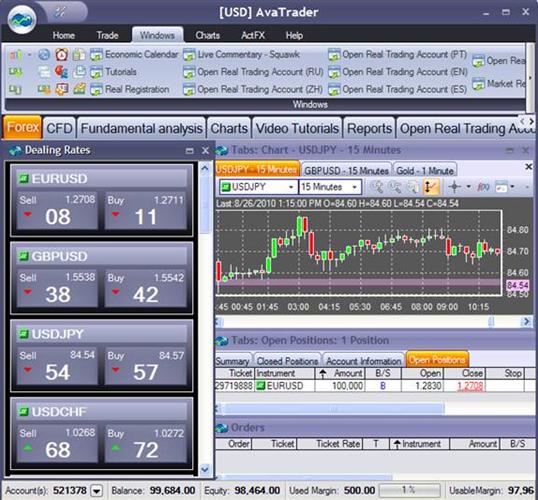Click the Dealing Rates scroll down arrow
538x500 pixels.
click(x=205, y=469)
